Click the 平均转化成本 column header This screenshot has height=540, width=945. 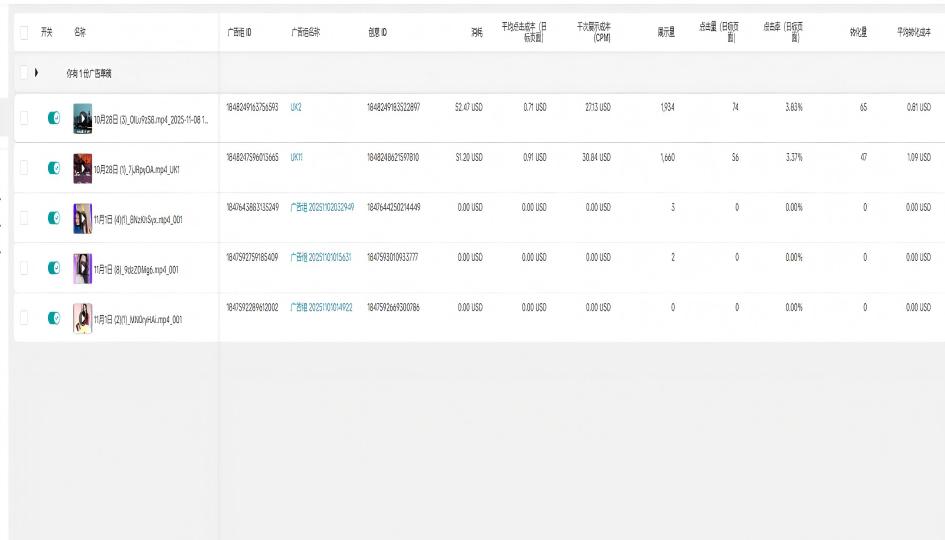click(912, 33)
